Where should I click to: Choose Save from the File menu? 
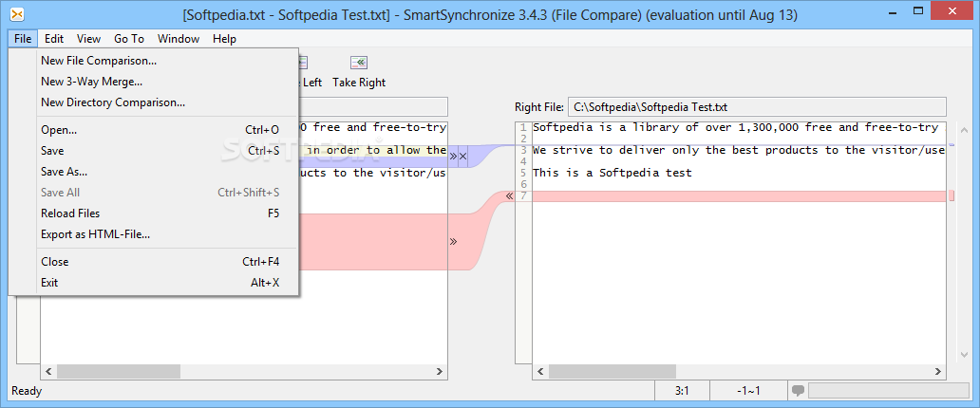[x=153, y=151]
